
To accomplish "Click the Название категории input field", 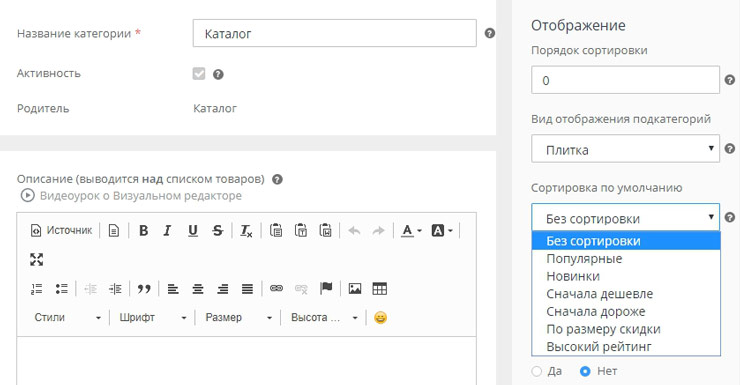I will pos(335,33).
